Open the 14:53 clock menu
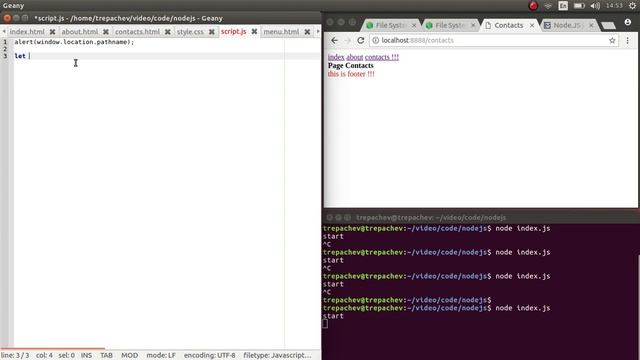 coord(614,6)
